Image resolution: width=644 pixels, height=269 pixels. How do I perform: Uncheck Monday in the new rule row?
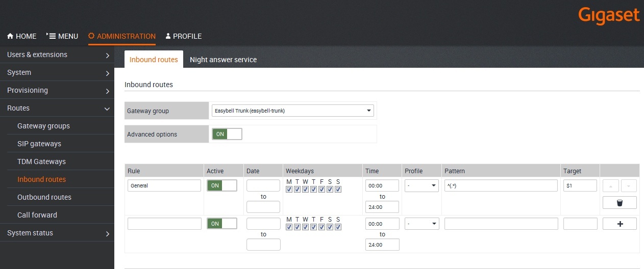pyautogui.click(x=289, y=227)
